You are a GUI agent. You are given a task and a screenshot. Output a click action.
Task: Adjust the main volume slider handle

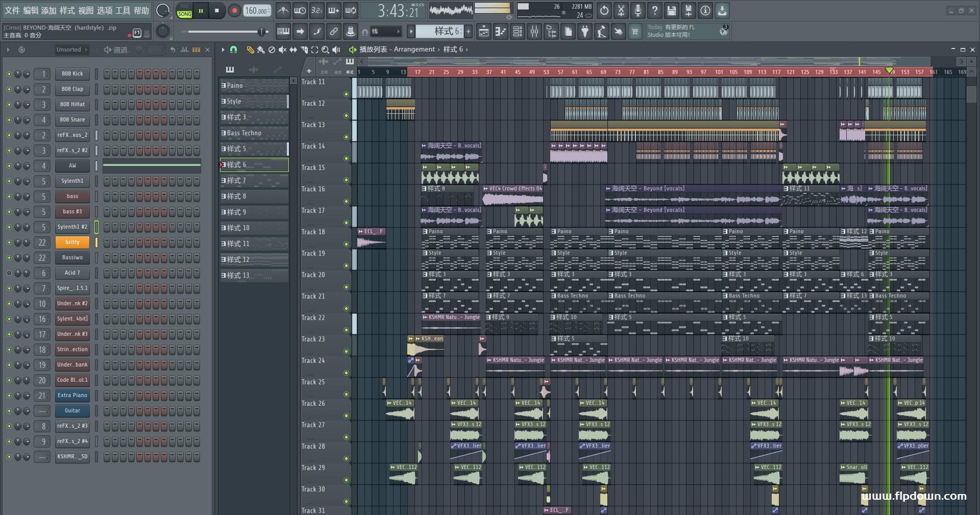coord(262,32)
